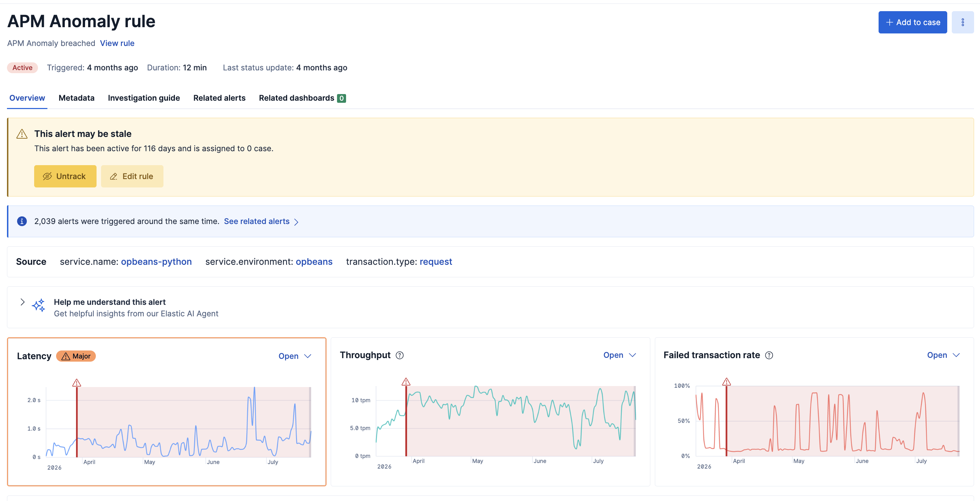
Task: Click the Major severity badge on Latency
Action: coord(76,356)
